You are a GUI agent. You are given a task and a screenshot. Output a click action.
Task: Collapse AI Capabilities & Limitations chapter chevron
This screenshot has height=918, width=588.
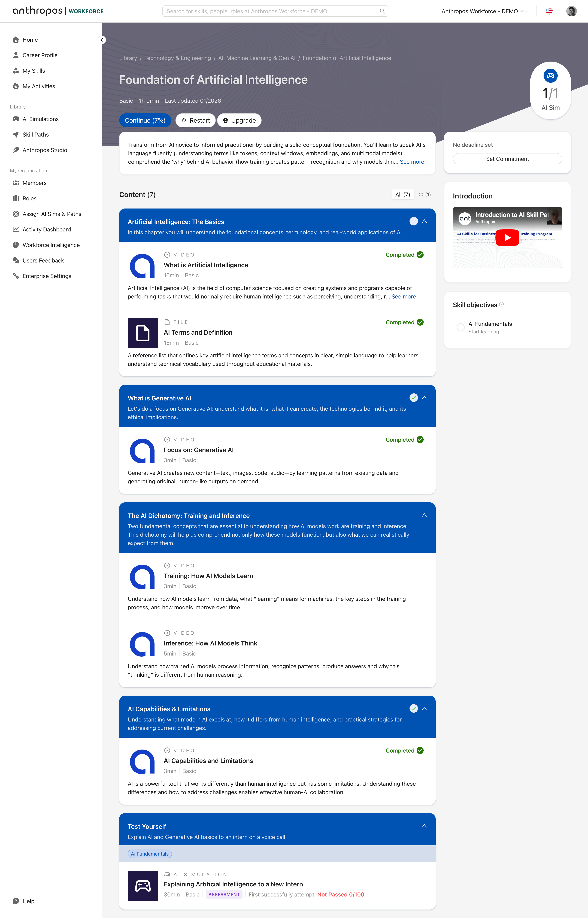(424, 708)
